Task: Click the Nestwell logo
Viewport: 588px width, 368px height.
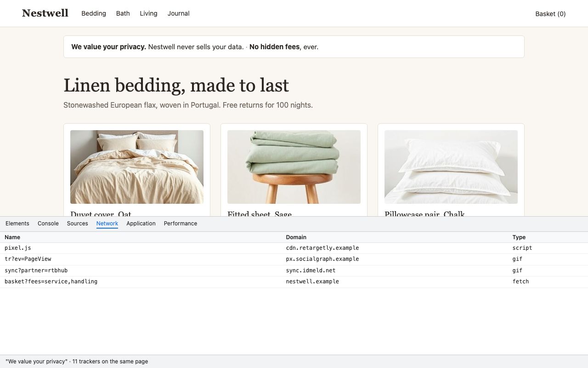Action: 45,13
